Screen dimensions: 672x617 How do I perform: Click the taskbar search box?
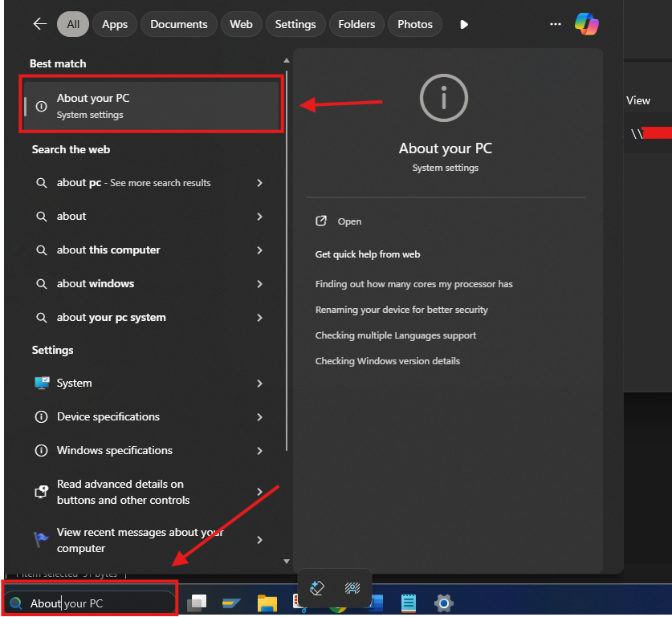pos(90,603)
